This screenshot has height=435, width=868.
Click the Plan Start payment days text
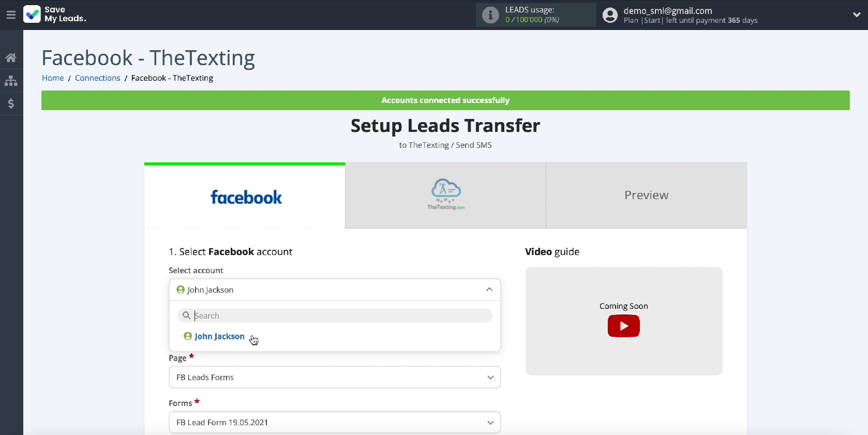tap(691, 21)
